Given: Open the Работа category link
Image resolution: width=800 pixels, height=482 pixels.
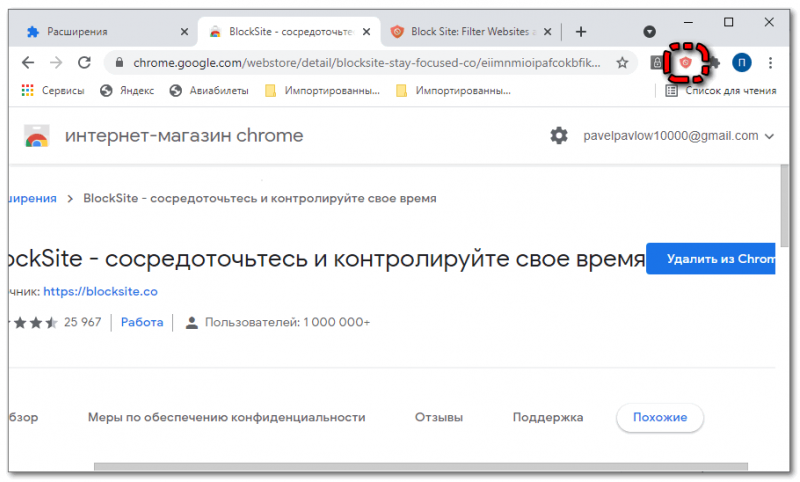Looking at the screenshot, I should click(x=142, y=322).
